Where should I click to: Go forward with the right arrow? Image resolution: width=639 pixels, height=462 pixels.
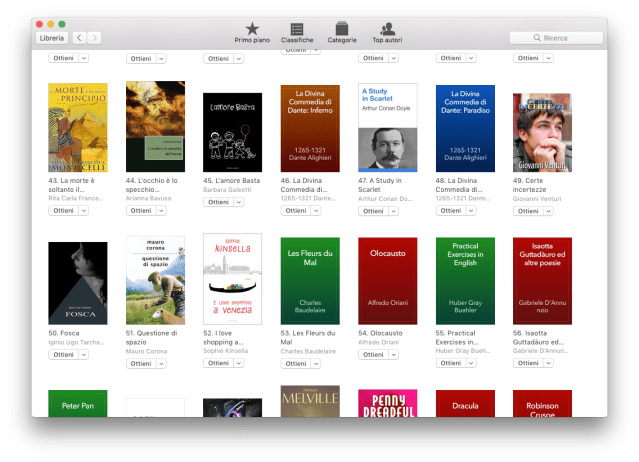pyautogui.click(x=94, y=38)
